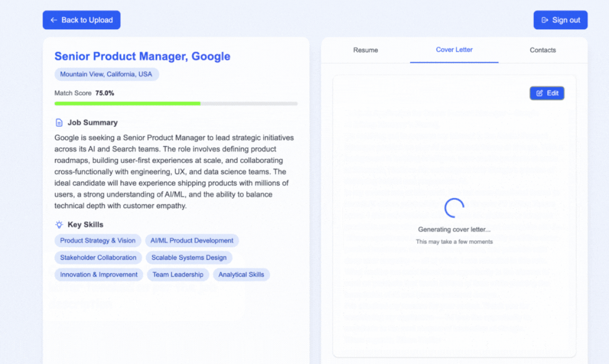Click the Mountain View, California, USA location tag
The width and height of the screenshot is (609, 364).
[106, 74]
